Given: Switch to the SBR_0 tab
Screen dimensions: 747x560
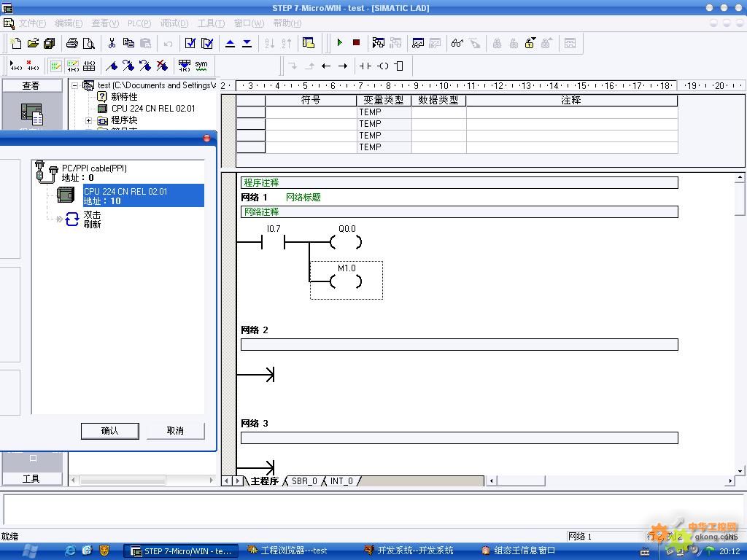Looking at the screenshot, I should coord(304,481).
